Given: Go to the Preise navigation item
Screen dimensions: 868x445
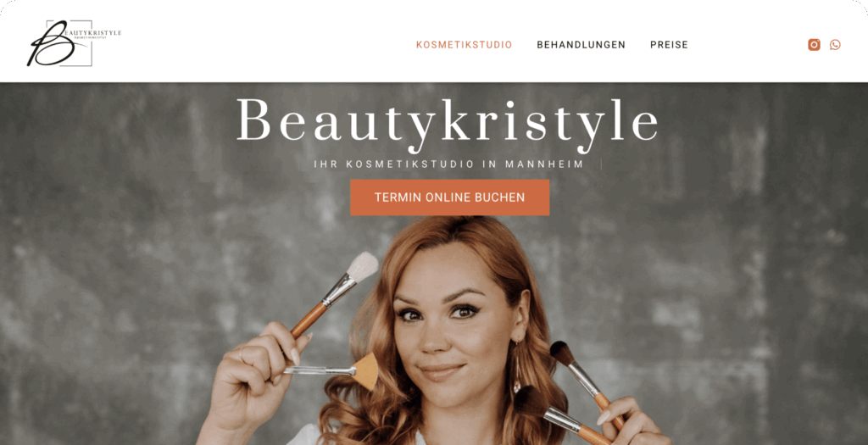Looking at the screenshot, I should [x=669, y=45].
